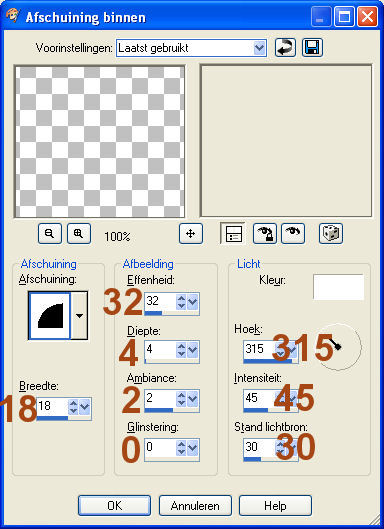
Task: Click the reset to default arrow icon
Action: click(x=285, y=48)
